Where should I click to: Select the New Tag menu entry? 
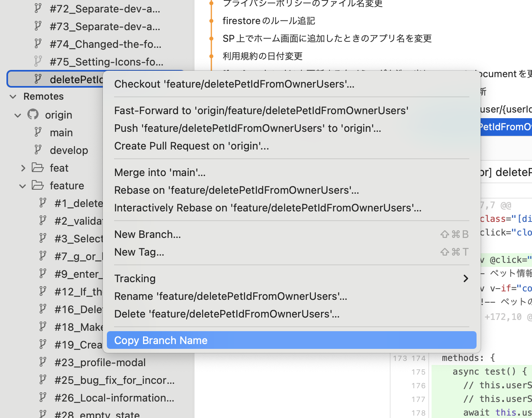[x=139, y=252]
